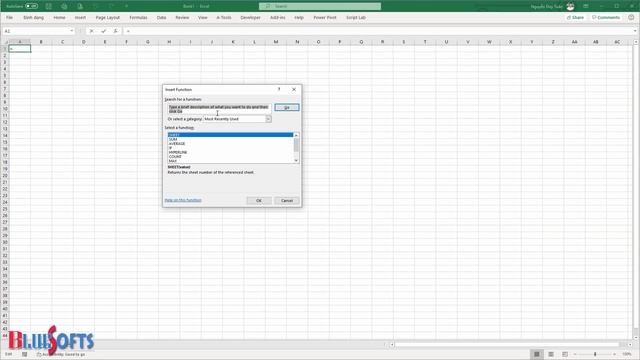The height and width of the screenshot is (360, 640).
Task: Click the zoom in plus button
Action: [x=615, y=354]
